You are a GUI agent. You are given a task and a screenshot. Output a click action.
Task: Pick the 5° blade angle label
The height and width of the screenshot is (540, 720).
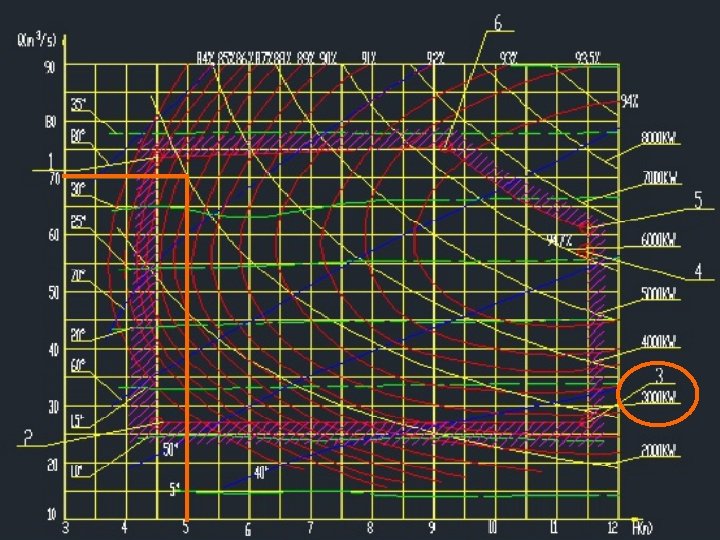174,490
